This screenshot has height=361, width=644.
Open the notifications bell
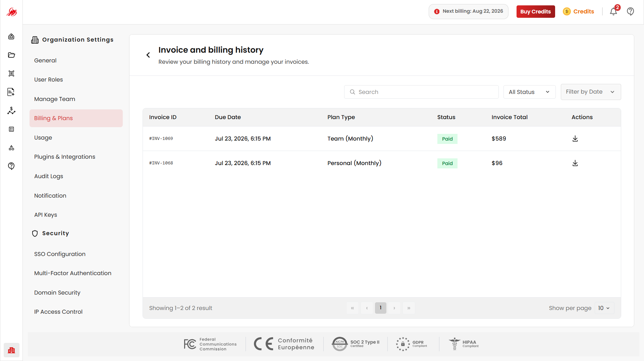pos(613,11)
